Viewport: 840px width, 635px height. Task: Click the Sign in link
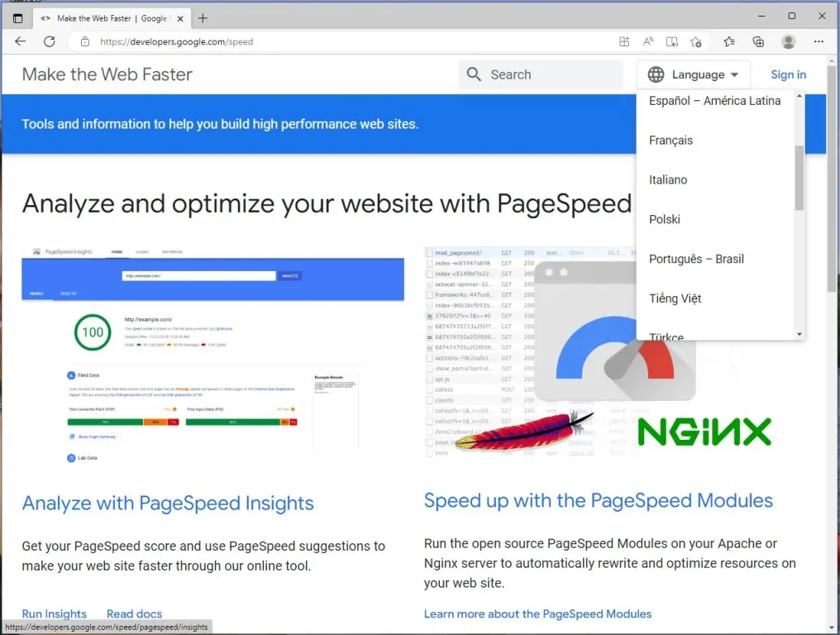pos(788,74)
